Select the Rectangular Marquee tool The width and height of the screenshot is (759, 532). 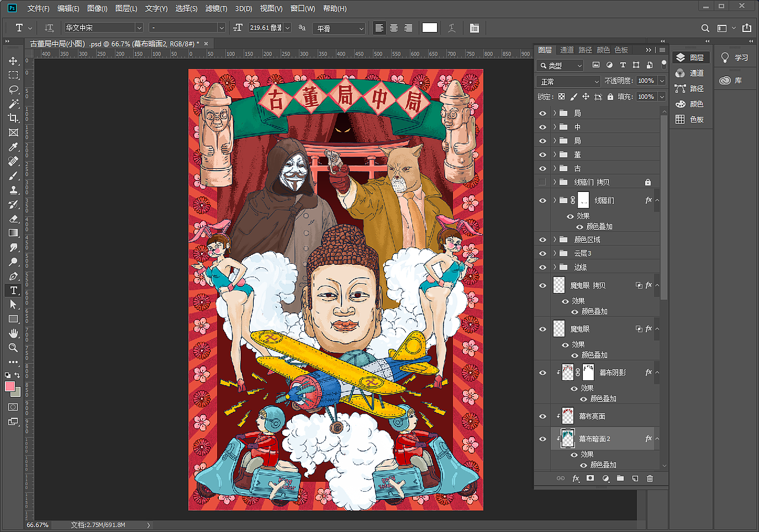pyautogui.click(x=13, y=75)
